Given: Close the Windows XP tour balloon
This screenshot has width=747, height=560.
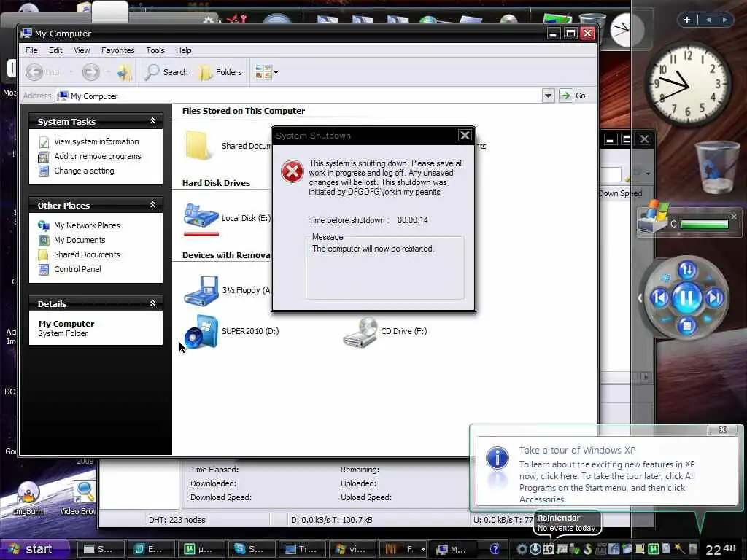Looking at the screenshot, I should click(722, 429).
